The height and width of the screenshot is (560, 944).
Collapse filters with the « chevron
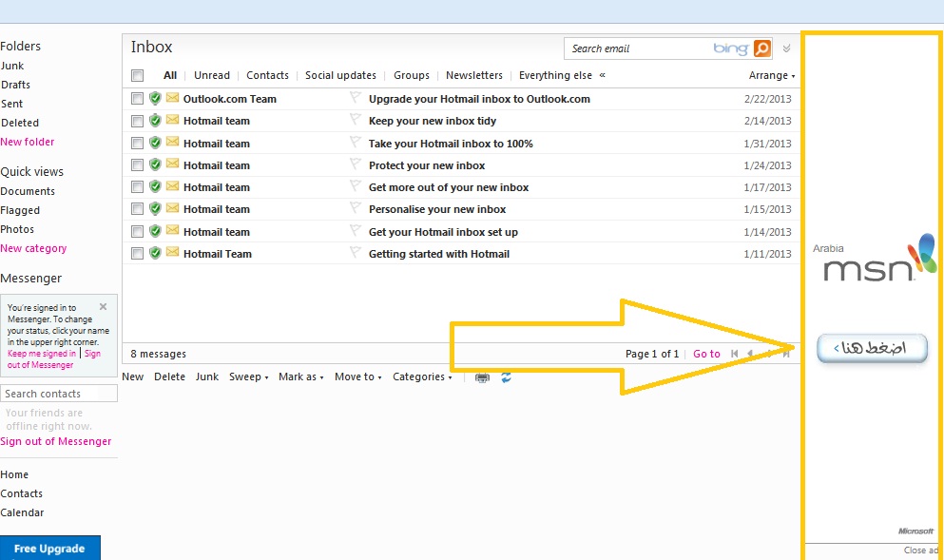[x=602, y=75]
